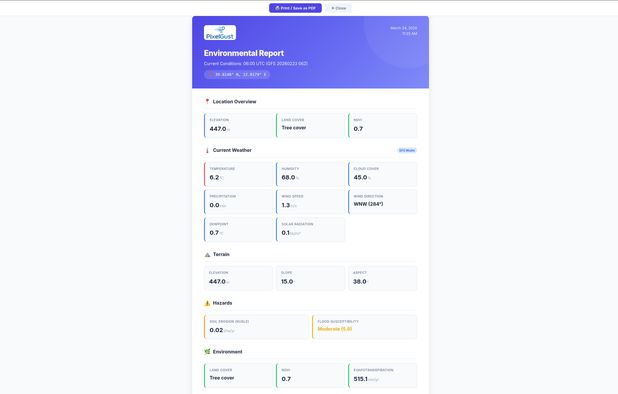Click the Print / Save as PDF button
Viewport: 618px width, 394px height.
[295, 8]
